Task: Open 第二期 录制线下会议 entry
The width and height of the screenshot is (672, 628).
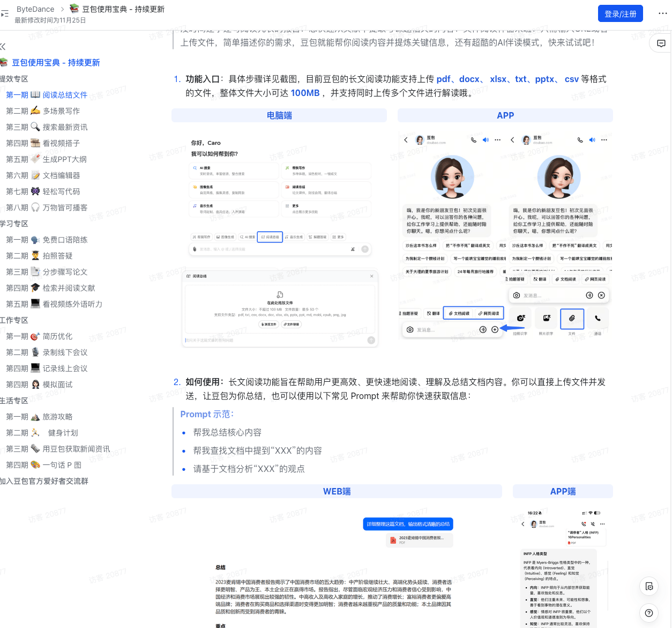Action: pyautogui.click(x=47, y=352)
